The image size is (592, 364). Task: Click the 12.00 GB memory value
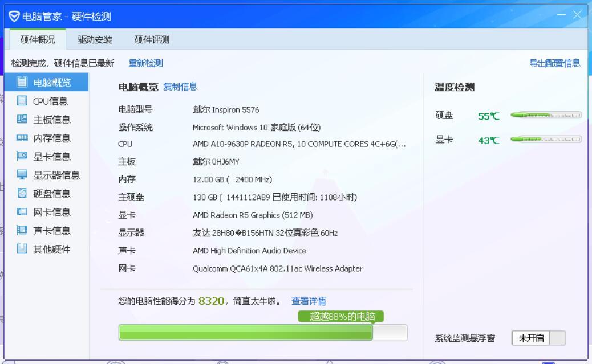coord(232,179)
